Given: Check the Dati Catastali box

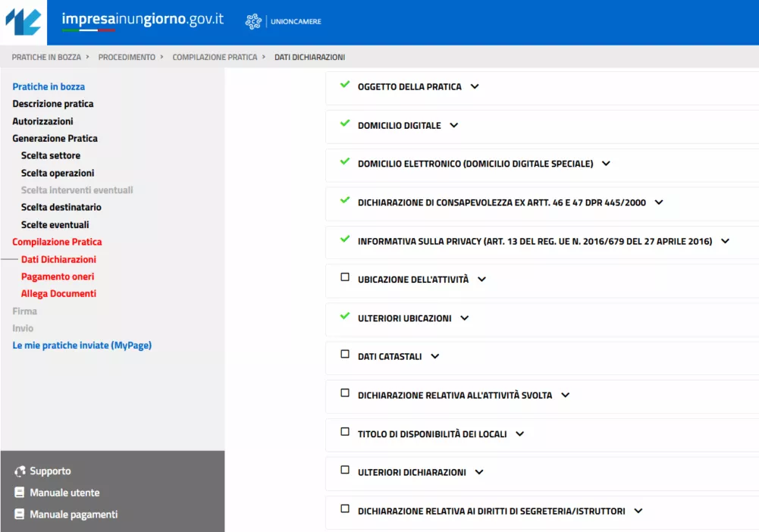Looking at the screenshot, I should click(345, 355).
